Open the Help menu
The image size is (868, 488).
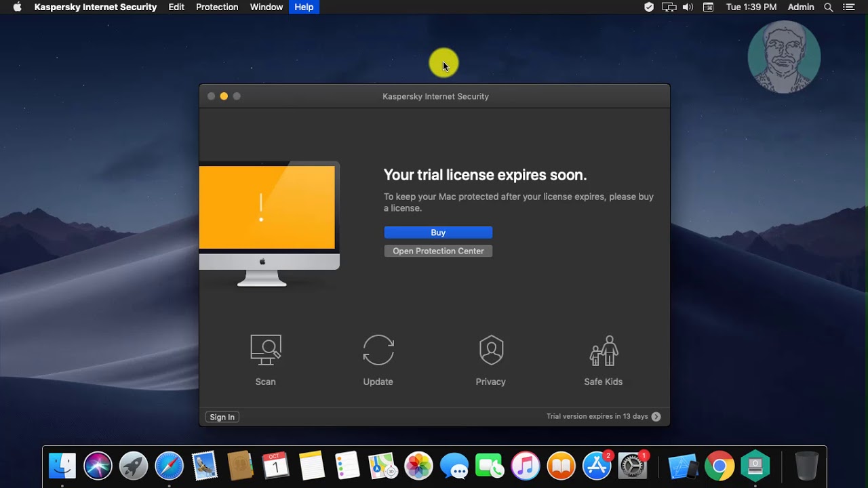pyautogui.click(x=304, y=7)
